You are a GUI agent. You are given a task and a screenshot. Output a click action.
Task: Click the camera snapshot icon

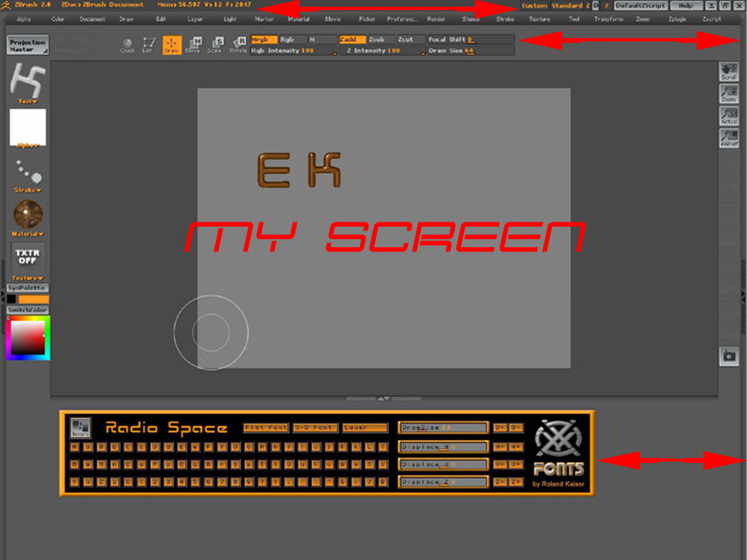pos(729,356)
